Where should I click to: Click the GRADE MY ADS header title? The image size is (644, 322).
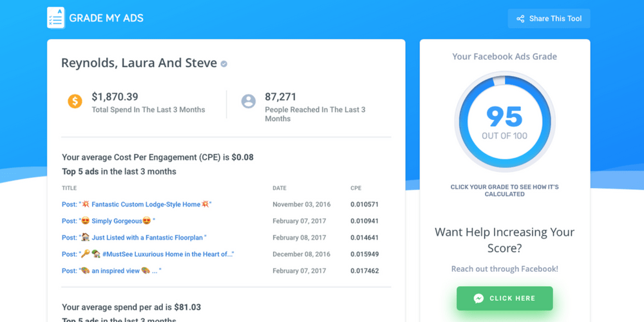(x=106, y=18)
